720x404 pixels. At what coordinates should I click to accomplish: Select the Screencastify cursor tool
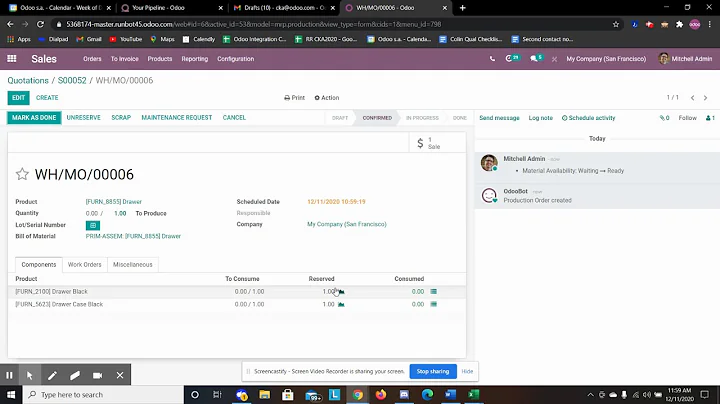[29, 375]
